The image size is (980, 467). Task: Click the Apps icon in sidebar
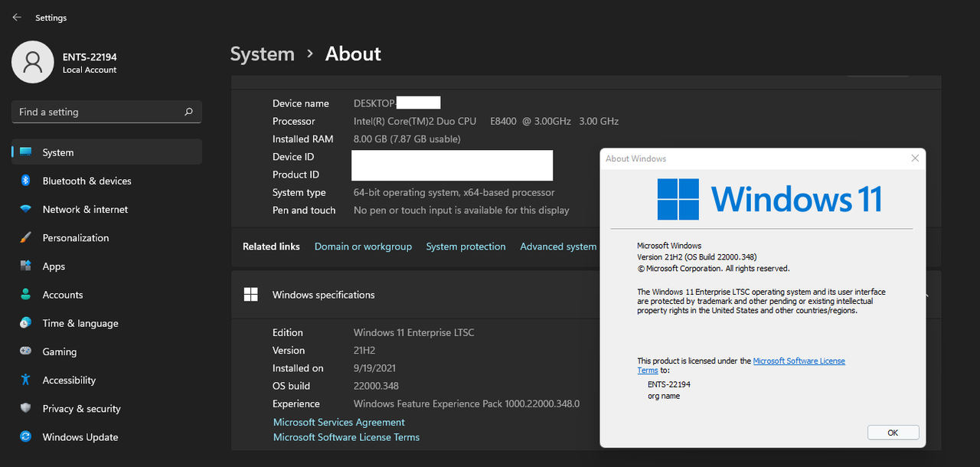(26, 266)
